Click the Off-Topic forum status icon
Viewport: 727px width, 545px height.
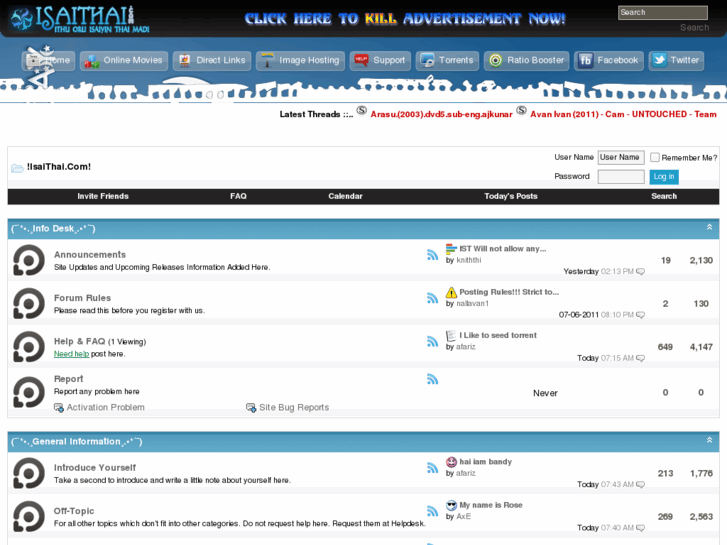pyautogui.click(x=29, y=516)
